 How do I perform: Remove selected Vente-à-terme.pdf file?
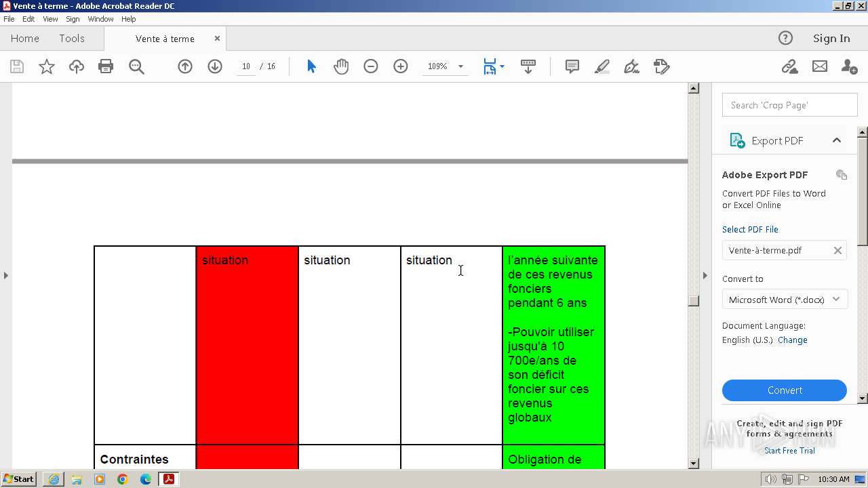point(837,250)
